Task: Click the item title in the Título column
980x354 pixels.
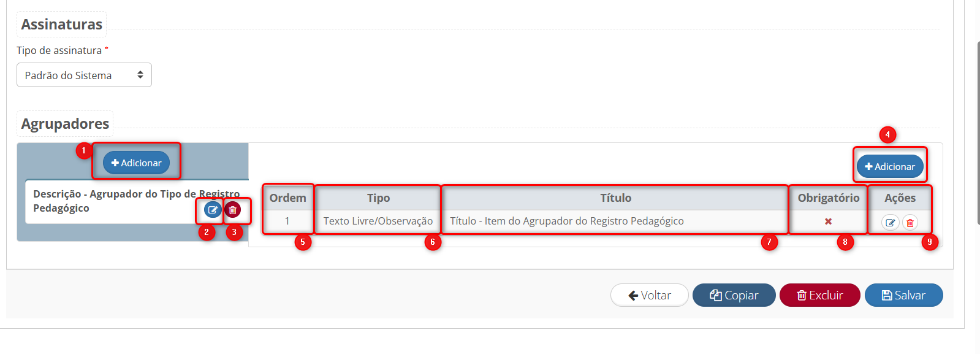Action: click(x=567, y=221)
